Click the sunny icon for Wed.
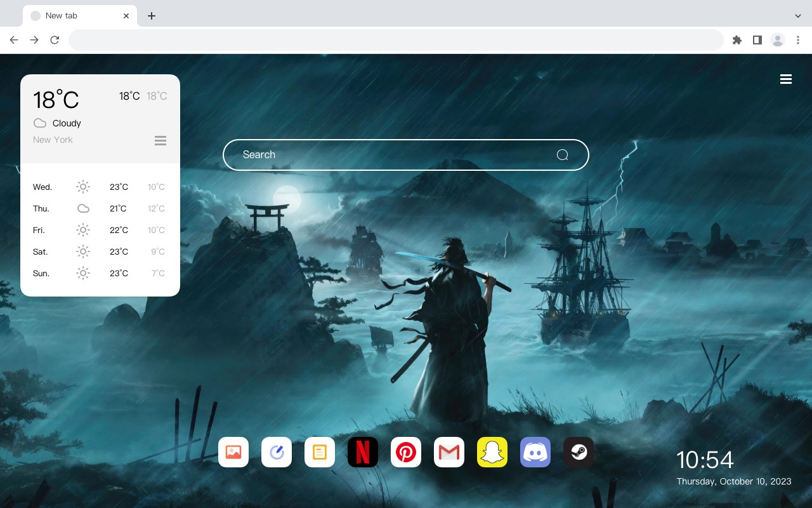The height and width of the screenshot is (508, 812). click(83, 187)
